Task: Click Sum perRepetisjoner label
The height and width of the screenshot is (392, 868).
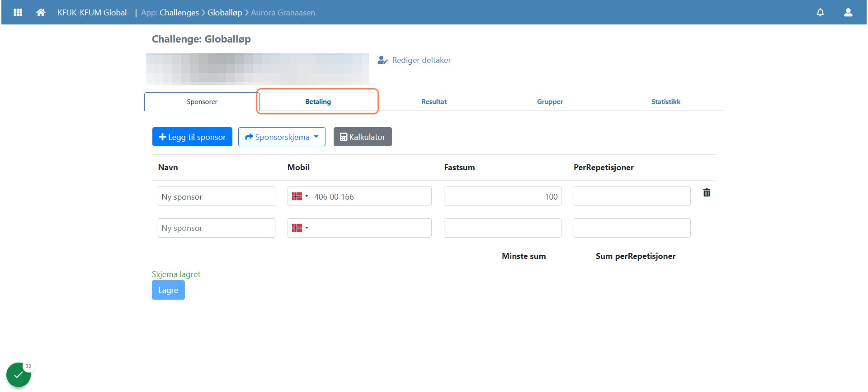Action: [635, 256]
